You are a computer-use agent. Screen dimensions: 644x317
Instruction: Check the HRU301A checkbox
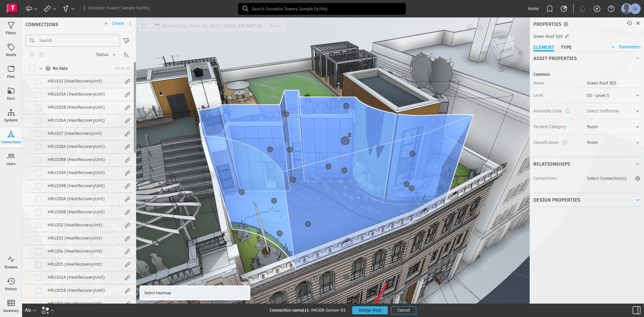click(39, 278)
